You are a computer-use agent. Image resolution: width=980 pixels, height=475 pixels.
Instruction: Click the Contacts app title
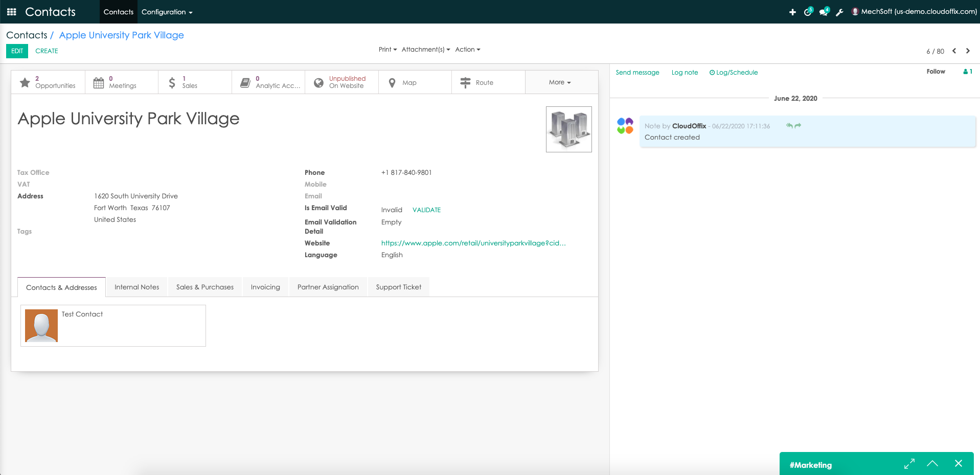pyautogui.click(x=50, y=12)
